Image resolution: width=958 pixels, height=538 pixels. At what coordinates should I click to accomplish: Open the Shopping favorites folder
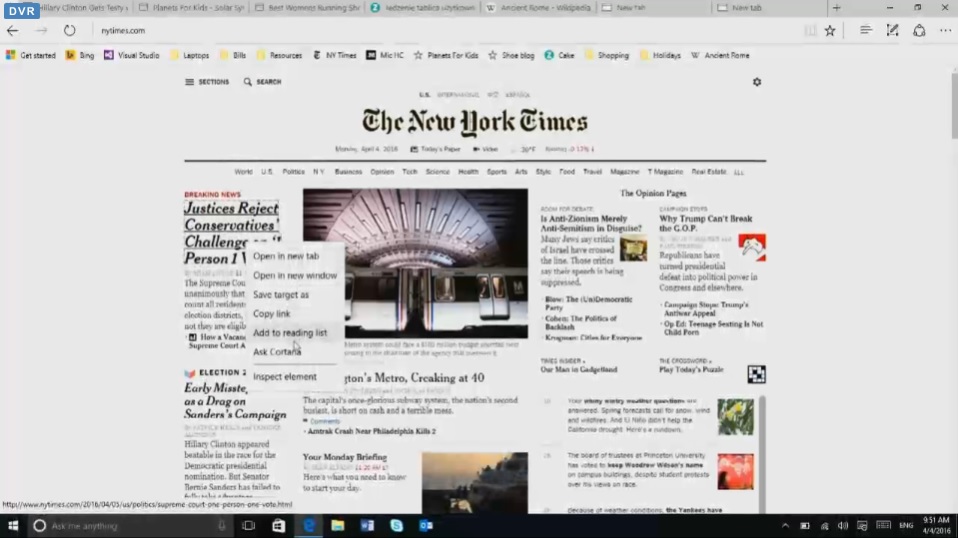coord(607,55)
